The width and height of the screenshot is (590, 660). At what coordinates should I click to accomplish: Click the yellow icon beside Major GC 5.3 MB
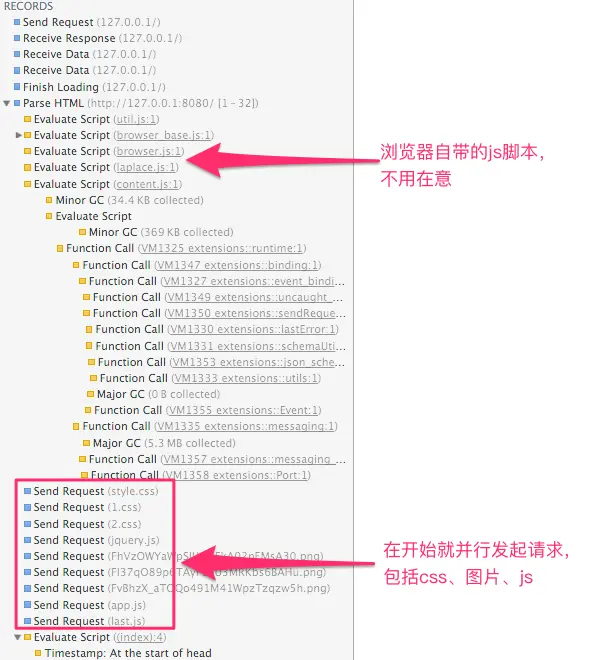point(86,443)
